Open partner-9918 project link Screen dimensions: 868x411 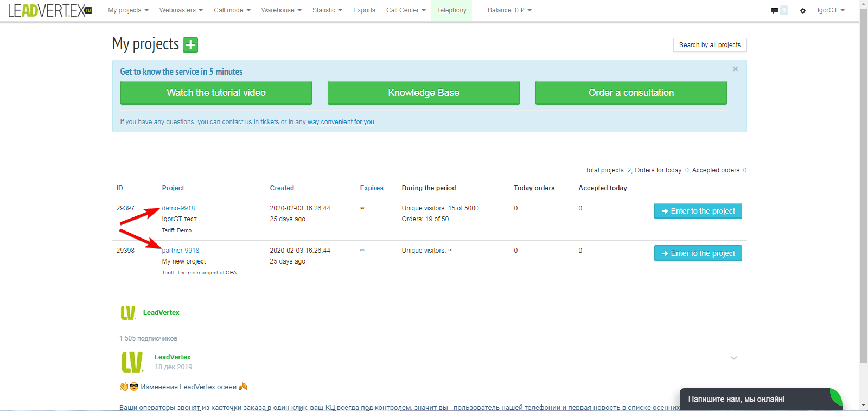click(181, 251)
